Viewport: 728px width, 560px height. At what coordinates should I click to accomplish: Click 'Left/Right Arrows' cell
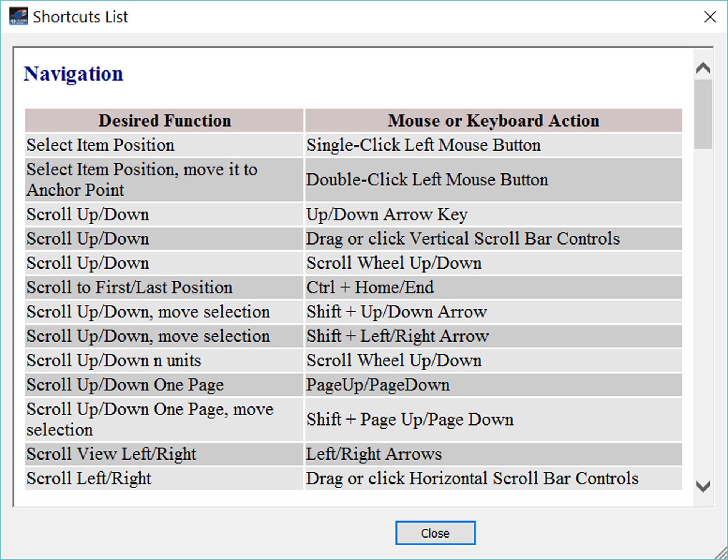coord(493,454)
